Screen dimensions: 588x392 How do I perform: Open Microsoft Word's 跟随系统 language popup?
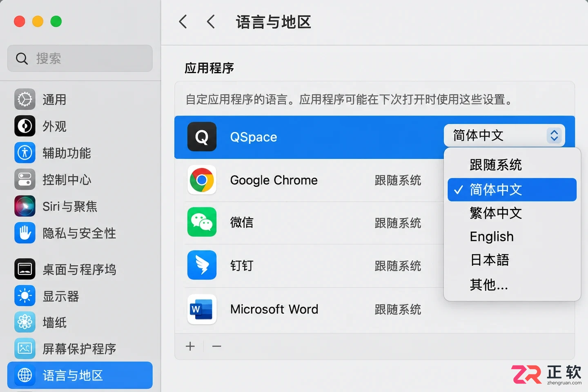point(398,310)
